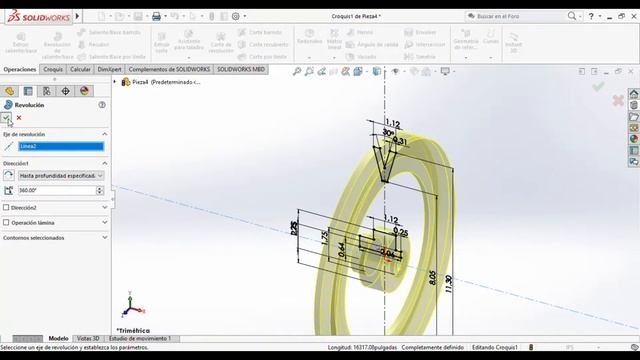
Task: Click the angle stepper arrows beside 360.00°
Action: 100,190
